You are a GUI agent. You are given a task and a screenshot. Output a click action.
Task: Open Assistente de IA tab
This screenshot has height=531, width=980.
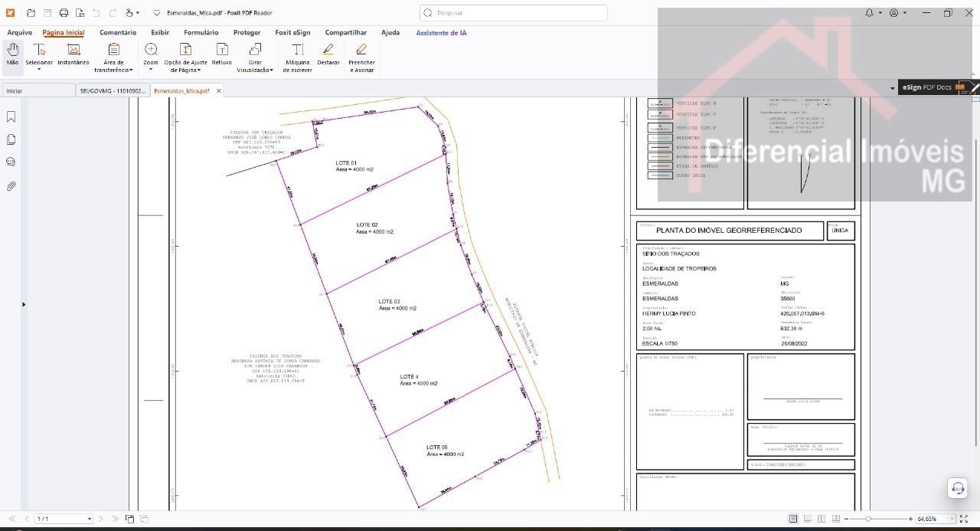click(x=441, y=32)
